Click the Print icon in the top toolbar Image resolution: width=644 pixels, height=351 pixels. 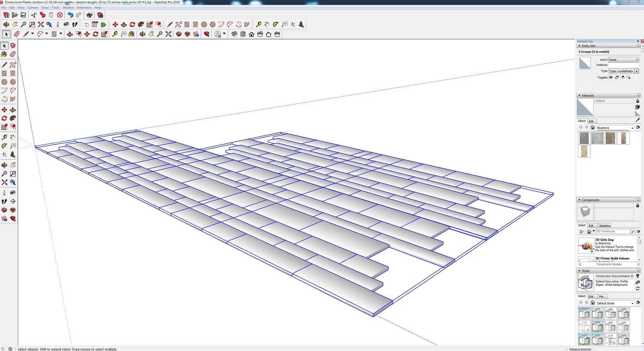89,15
